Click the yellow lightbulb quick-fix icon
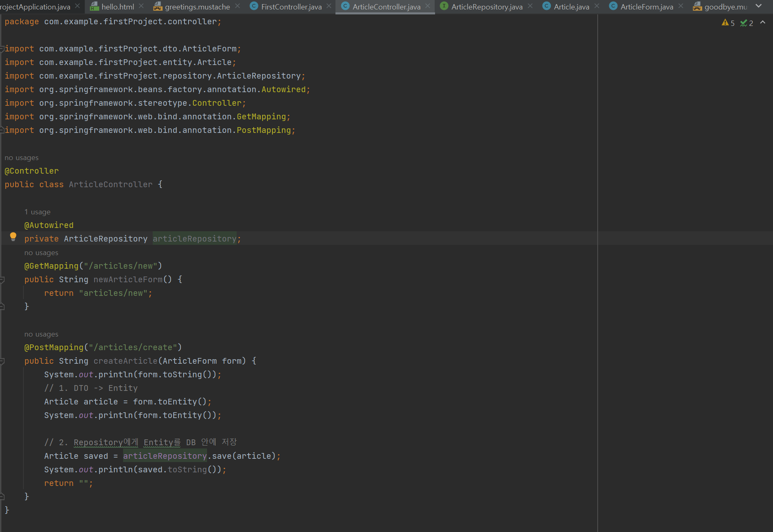 point(13,237)
